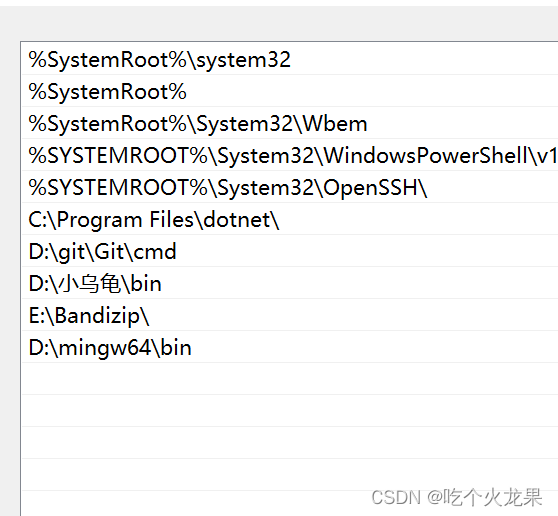
Task: Click the fourth empty list row
Action: click(x=290, y=475)
